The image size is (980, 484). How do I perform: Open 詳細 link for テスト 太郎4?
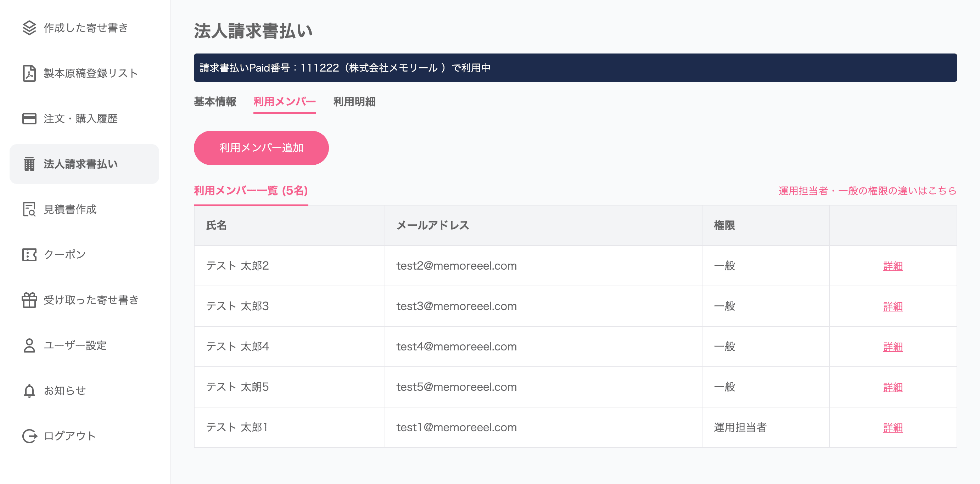(892, 347)
